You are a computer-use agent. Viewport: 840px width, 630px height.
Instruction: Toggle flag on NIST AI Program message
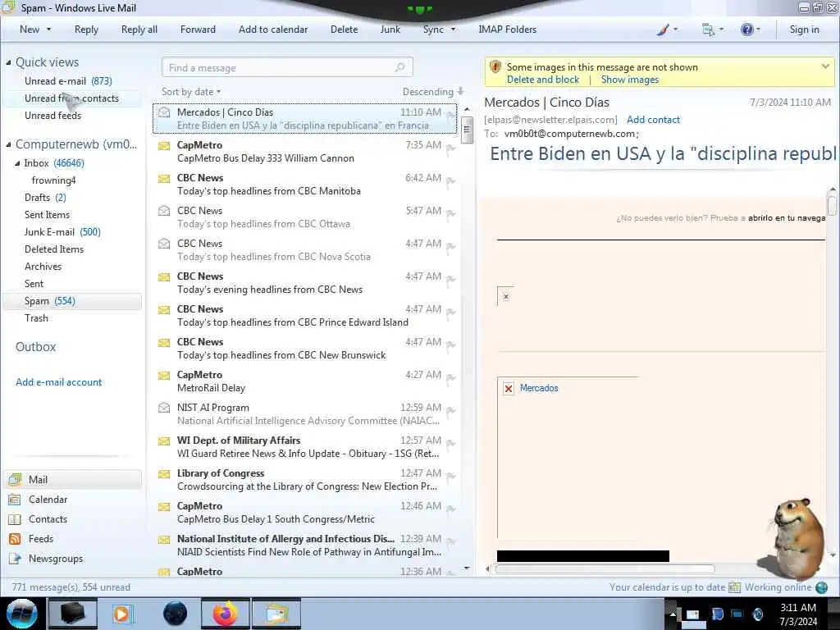[x=450, y=410]
